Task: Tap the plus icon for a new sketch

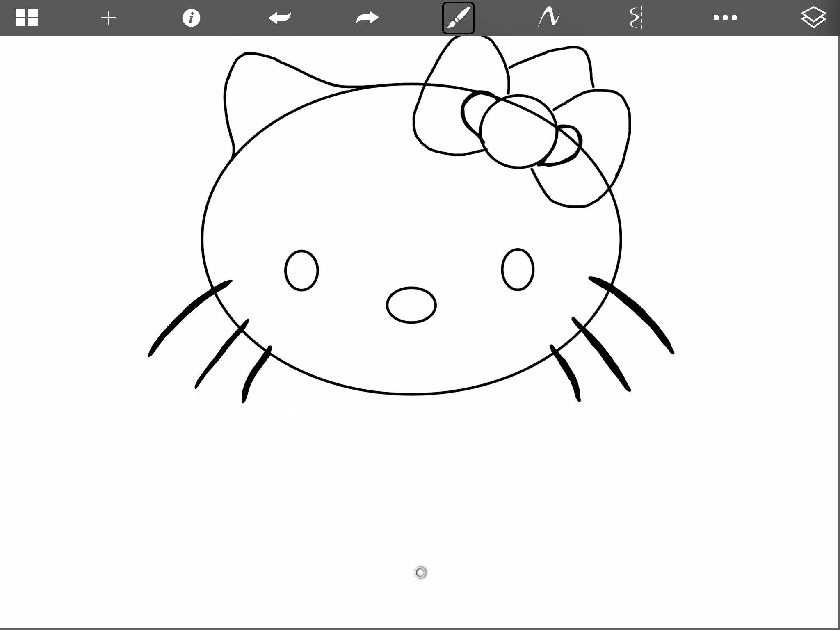Action: tap(109, 18)
